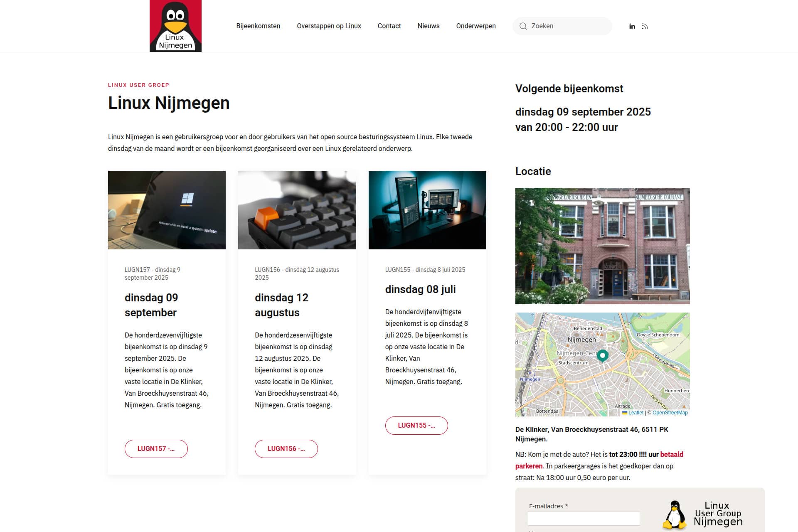Click the Linux User Group Nijmegen Tux logo
The height and width of the screenshot is (532, 798).
tap(702, 515)
